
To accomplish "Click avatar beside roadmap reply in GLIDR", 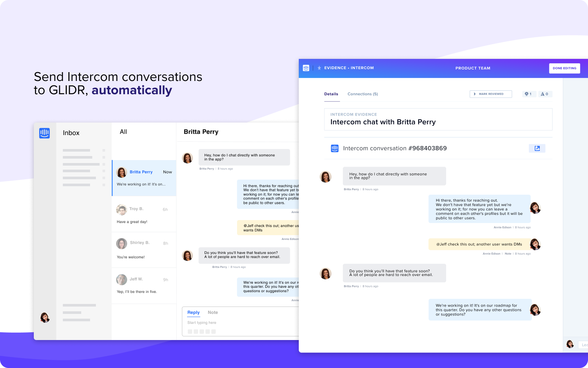I will (x=535, y=310).
